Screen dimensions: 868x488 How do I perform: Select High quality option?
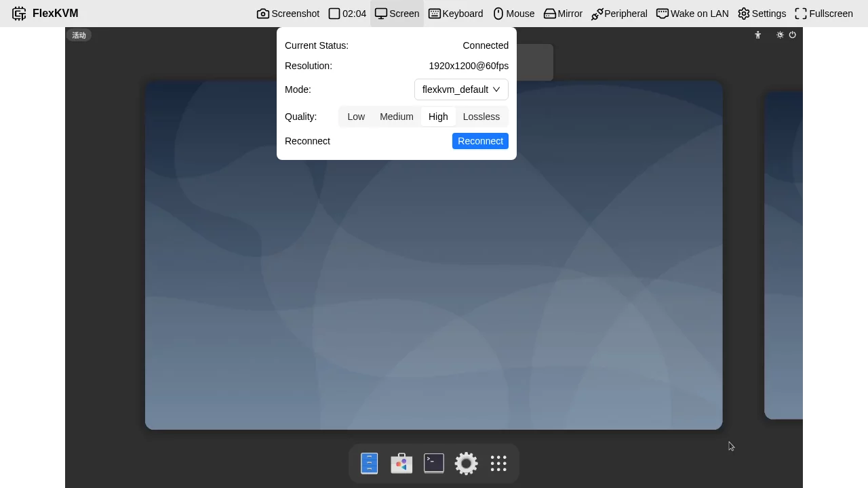click(438, 117)
